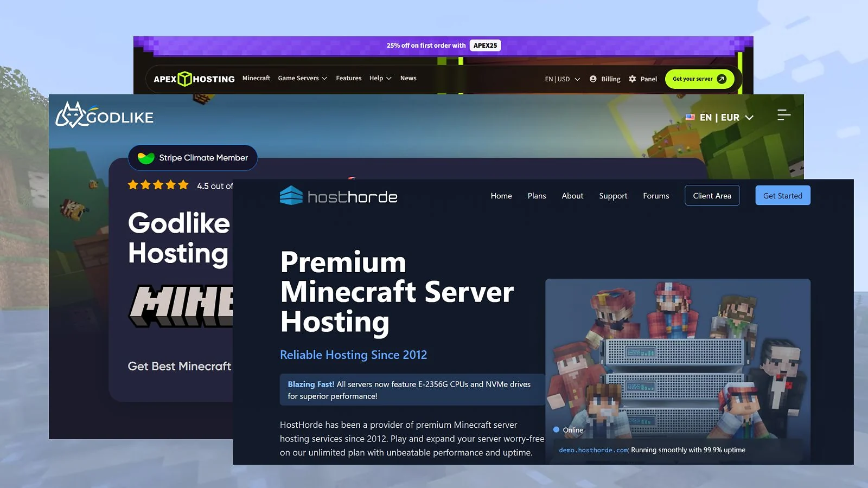Expand Help dropdown in Apex nav
This screenshot has height=488, width=868.
click(380, 78)
